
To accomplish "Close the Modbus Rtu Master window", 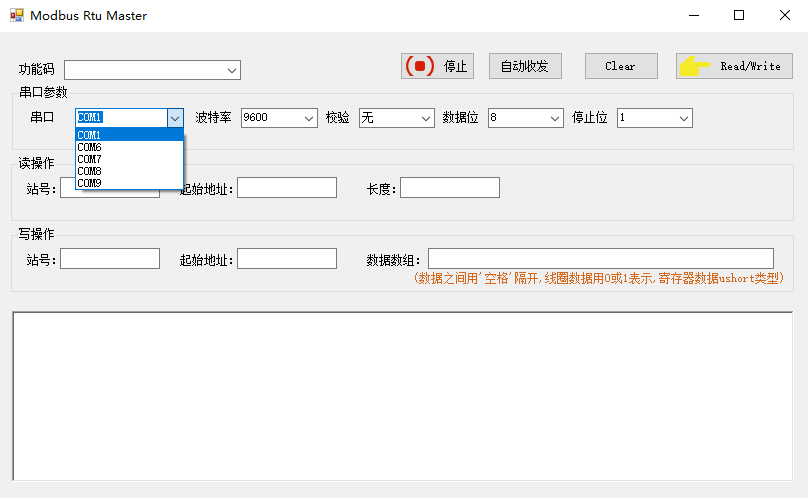I will [785, 15].
